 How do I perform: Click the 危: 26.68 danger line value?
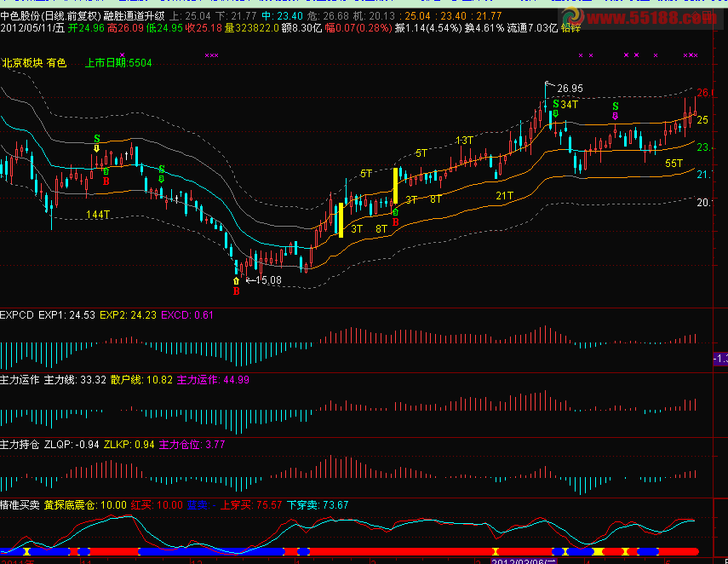[328, 16]
